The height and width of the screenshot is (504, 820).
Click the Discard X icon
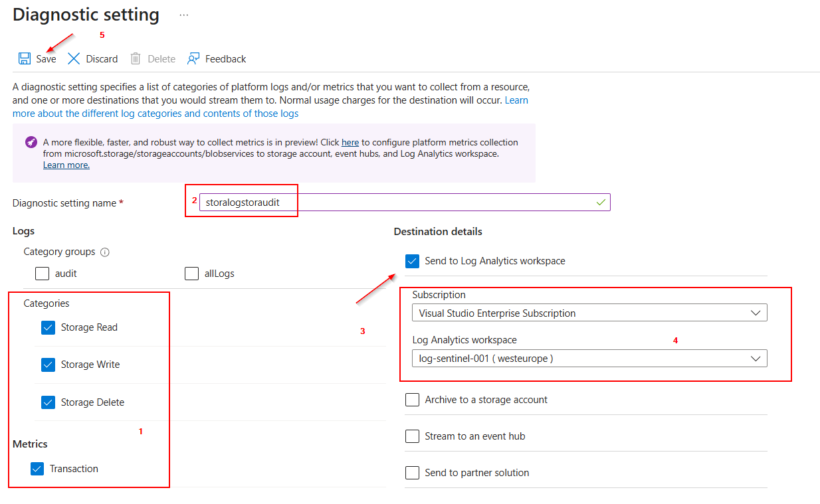74,58
